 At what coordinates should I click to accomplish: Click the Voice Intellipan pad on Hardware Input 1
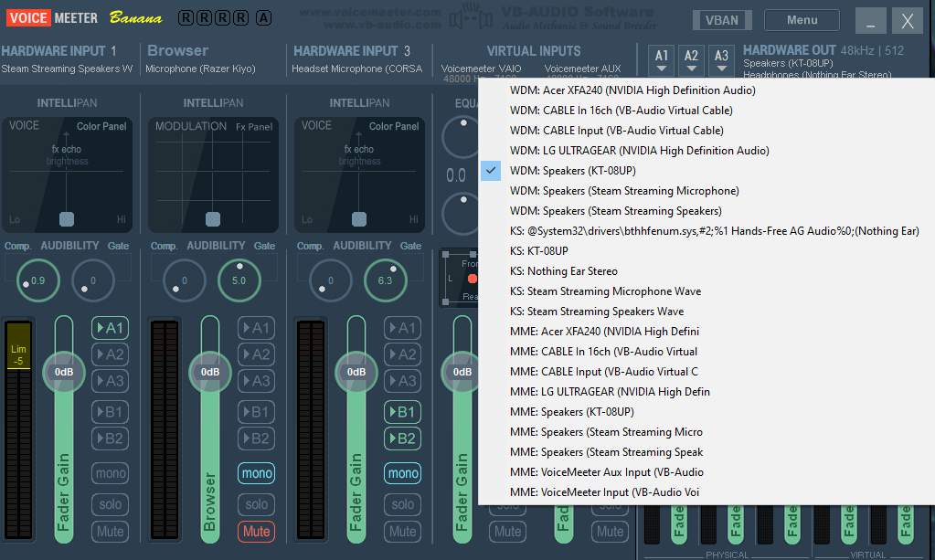click(67, 174)
